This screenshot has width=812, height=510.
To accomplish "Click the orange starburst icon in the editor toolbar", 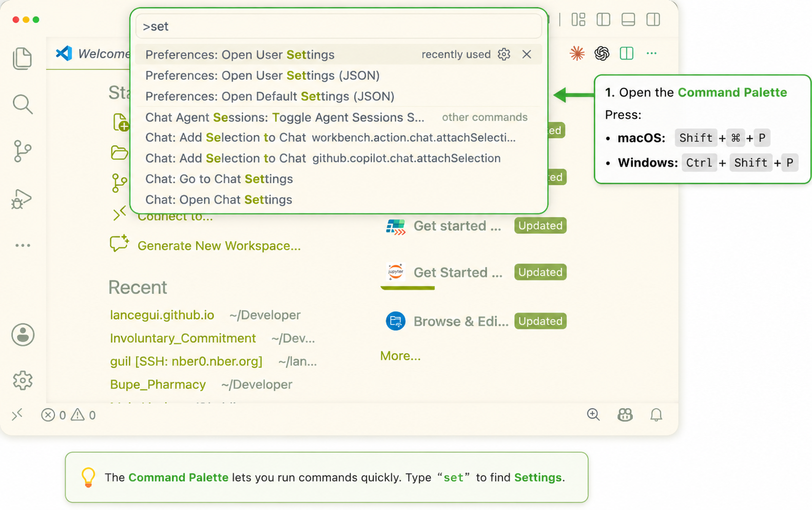I will (x=577, y=53).
